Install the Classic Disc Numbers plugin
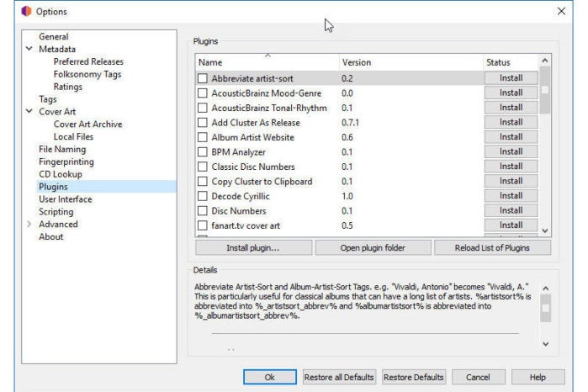Viewport: 588px width, 392px height. point(511,167)
